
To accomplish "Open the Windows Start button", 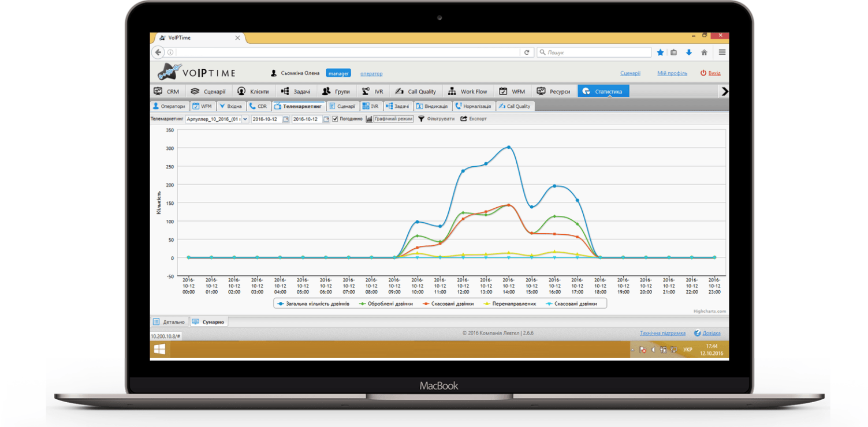I will (x=160, y=349).
